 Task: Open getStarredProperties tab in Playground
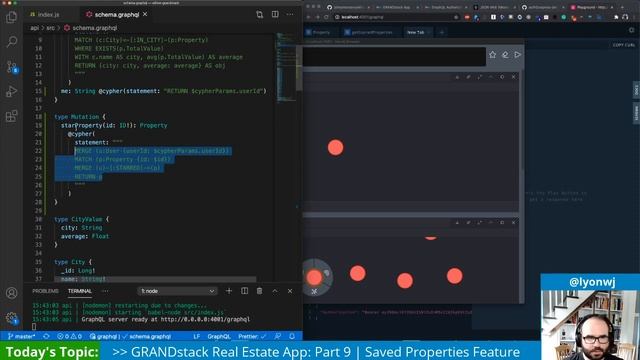(369, 32)
